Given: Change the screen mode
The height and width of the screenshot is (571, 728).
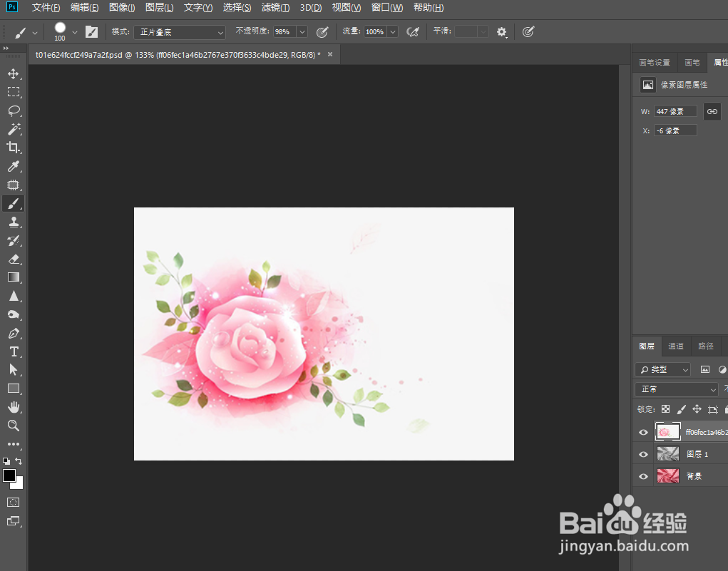Looking at the screenshot, I should point(14,521).
